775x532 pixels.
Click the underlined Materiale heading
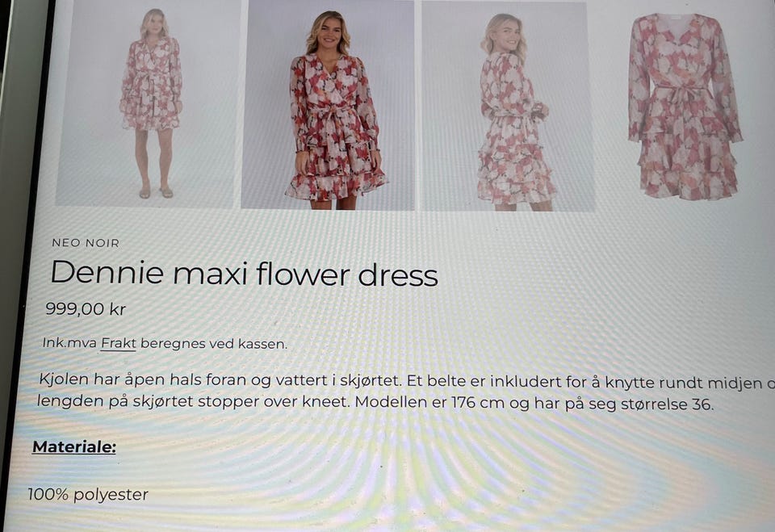[74, 447]
